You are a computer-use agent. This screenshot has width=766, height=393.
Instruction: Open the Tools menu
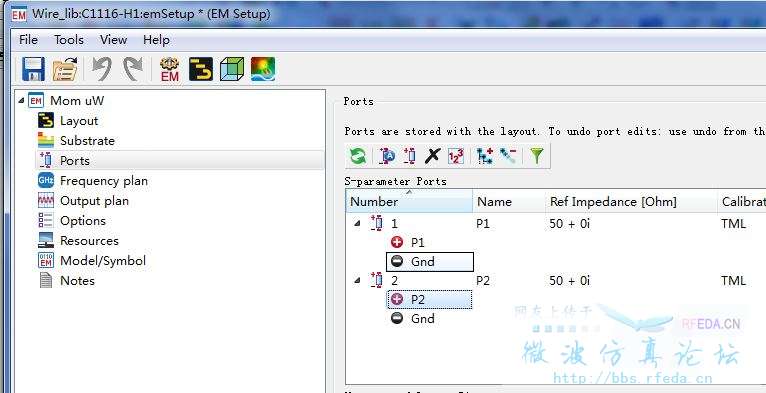69,40
